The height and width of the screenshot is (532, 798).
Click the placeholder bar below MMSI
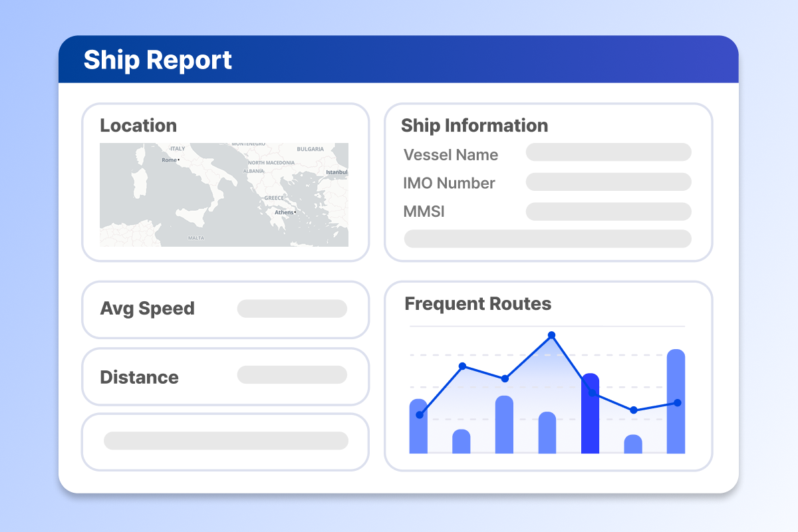547,238
